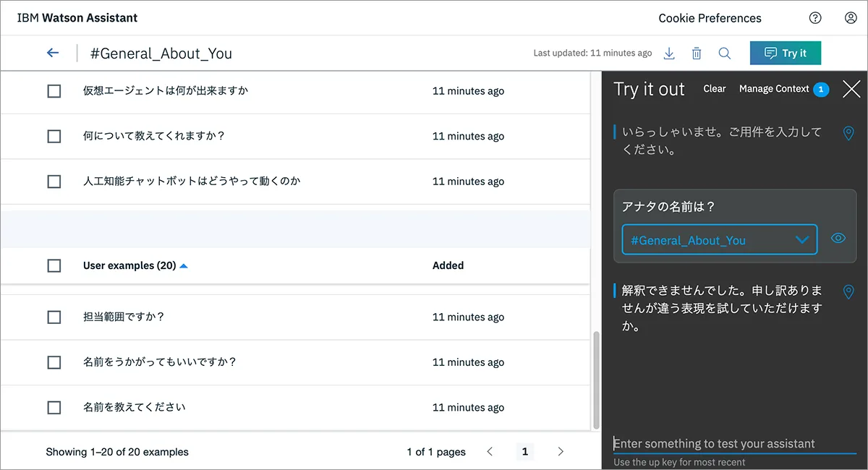Viewport: 868px width, 470px height.
Task: Open search with the magnifier icon
Action: 724,53
